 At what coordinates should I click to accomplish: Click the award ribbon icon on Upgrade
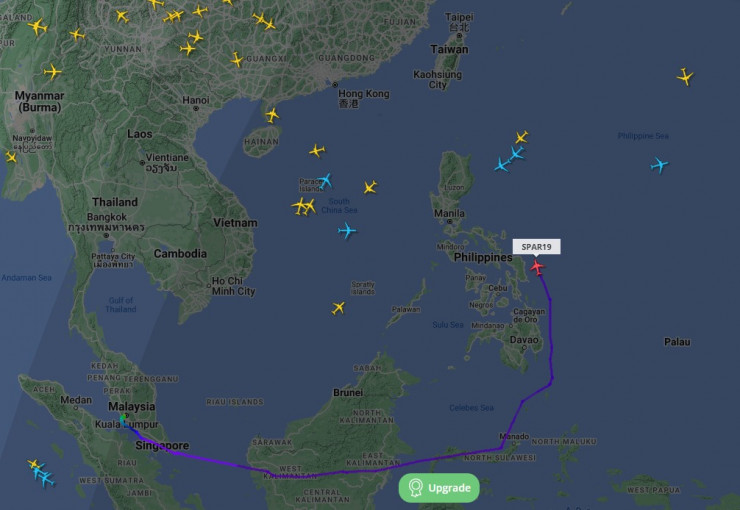[x=415, y=488]
